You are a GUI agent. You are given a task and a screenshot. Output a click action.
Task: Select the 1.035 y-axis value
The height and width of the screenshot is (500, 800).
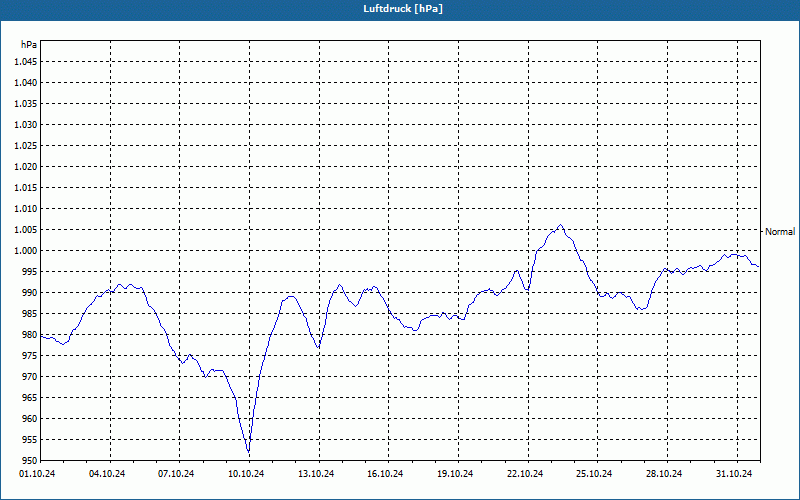(26, 104)
